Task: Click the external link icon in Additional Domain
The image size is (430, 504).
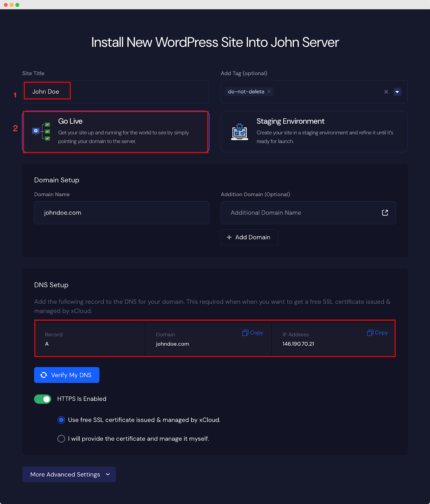Action: [385, 213]
